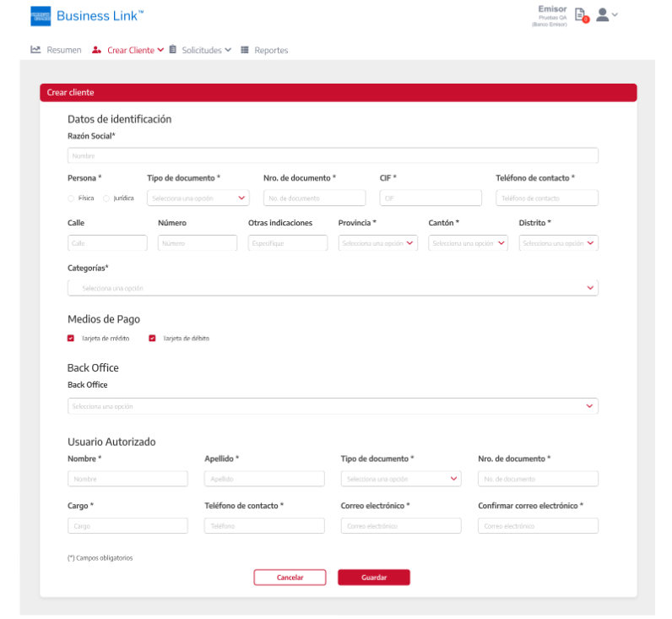Open the document notifications icon
Viewport: 672px width, 619px height.
[x=580, y=14]
